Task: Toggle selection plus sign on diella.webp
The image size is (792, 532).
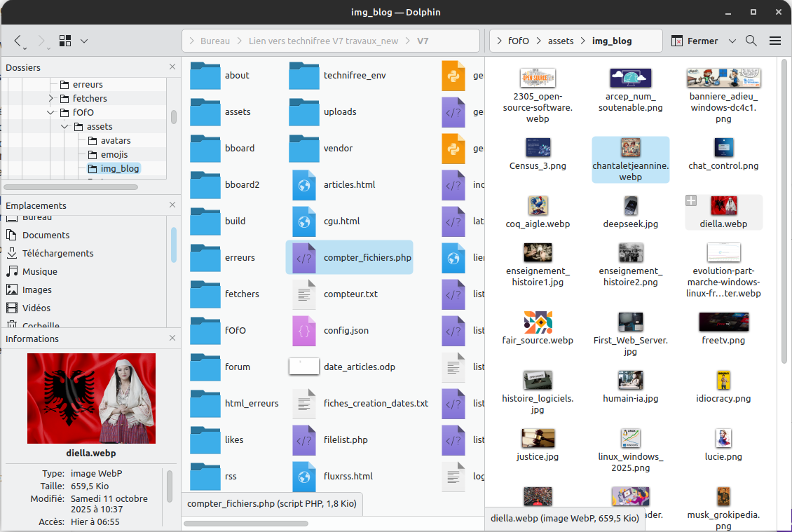Action: pyautogui.click(x=691, y=201)
